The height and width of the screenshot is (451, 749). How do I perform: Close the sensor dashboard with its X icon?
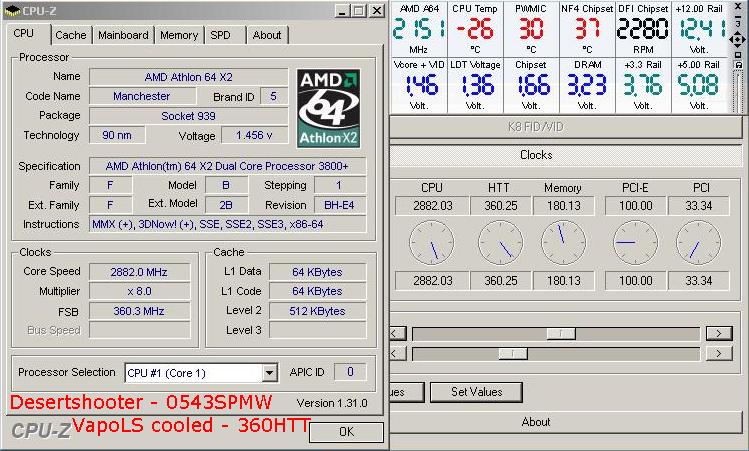[x=738, y=7]
